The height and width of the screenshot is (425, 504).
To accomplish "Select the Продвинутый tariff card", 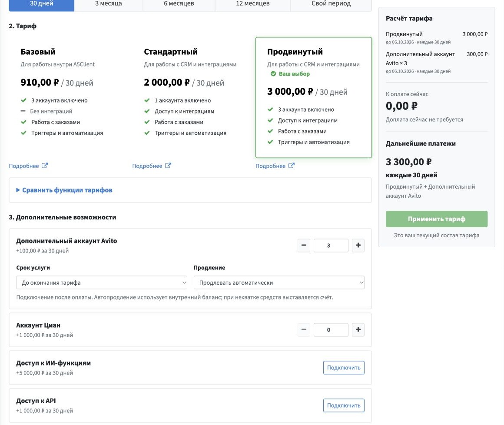I will (x=313, y=97).
